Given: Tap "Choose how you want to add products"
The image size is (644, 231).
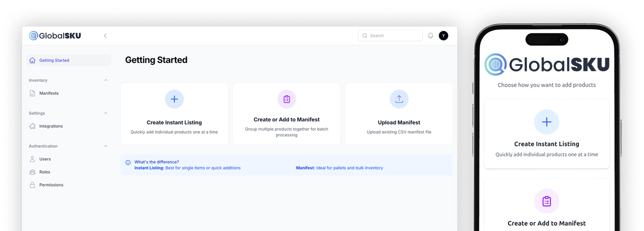Looking at the screenshot, I should [546, 85].
